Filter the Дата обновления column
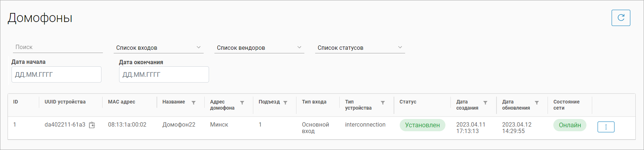 537,103
